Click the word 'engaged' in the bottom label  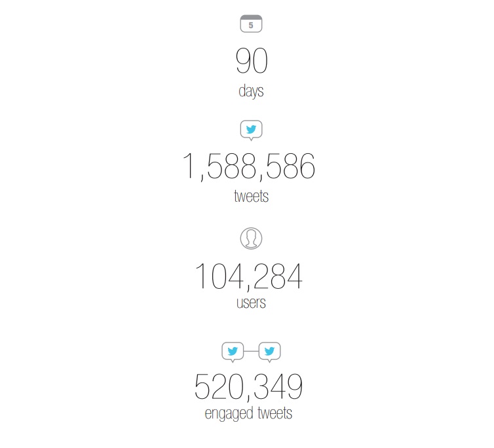pos(229,414)
